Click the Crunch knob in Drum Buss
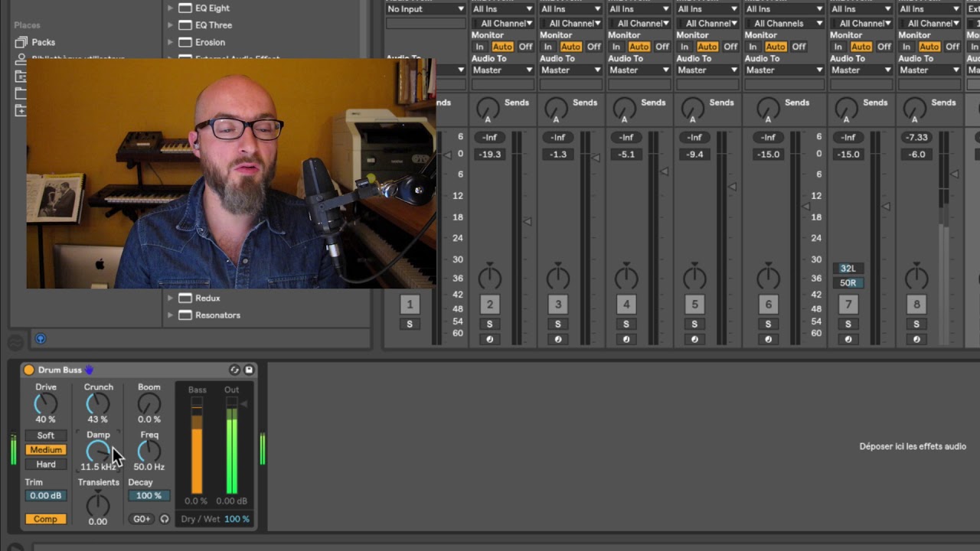980x551 pixels. pos(98,403)
